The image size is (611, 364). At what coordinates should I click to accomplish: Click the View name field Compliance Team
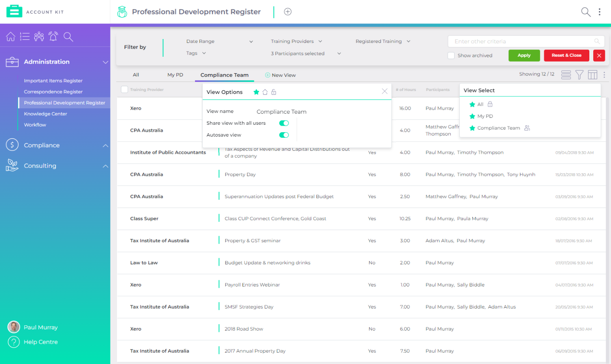pos(281,112)
